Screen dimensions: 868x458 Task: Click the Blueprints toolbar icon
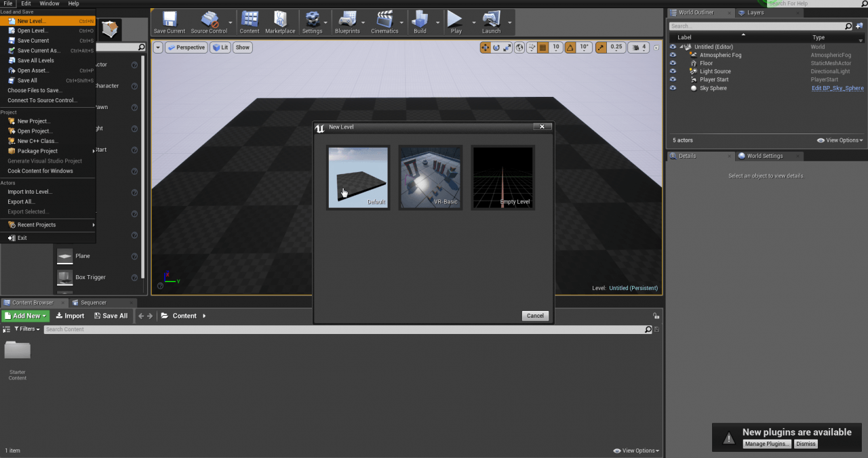coord(347,22)
